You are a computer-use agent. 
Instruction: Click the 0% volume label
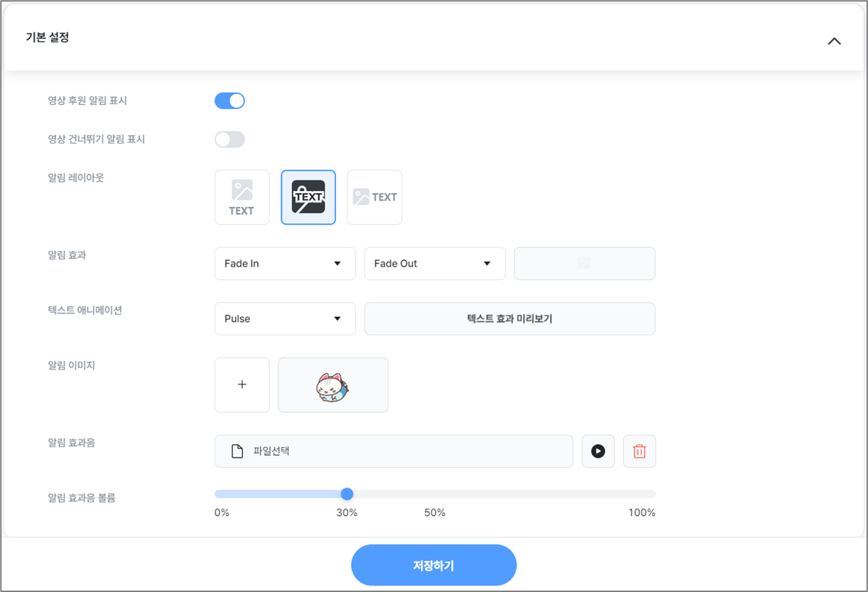[222, 512]
